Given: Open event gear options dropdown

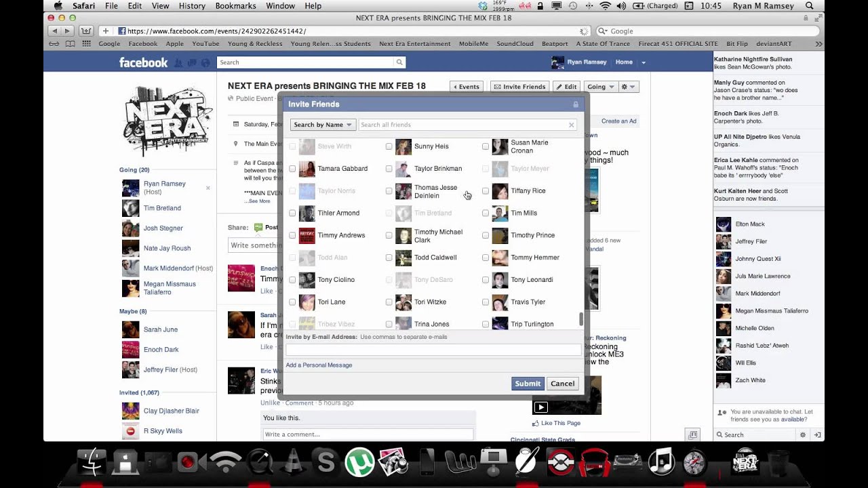Looking at the screenshot, I should 629,87.
